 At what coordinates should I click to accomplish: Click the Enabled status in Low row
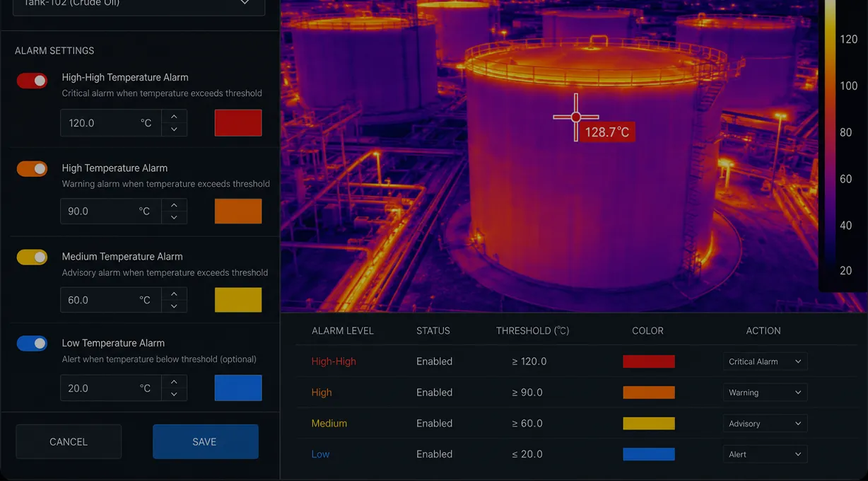[x=434, y=454]
